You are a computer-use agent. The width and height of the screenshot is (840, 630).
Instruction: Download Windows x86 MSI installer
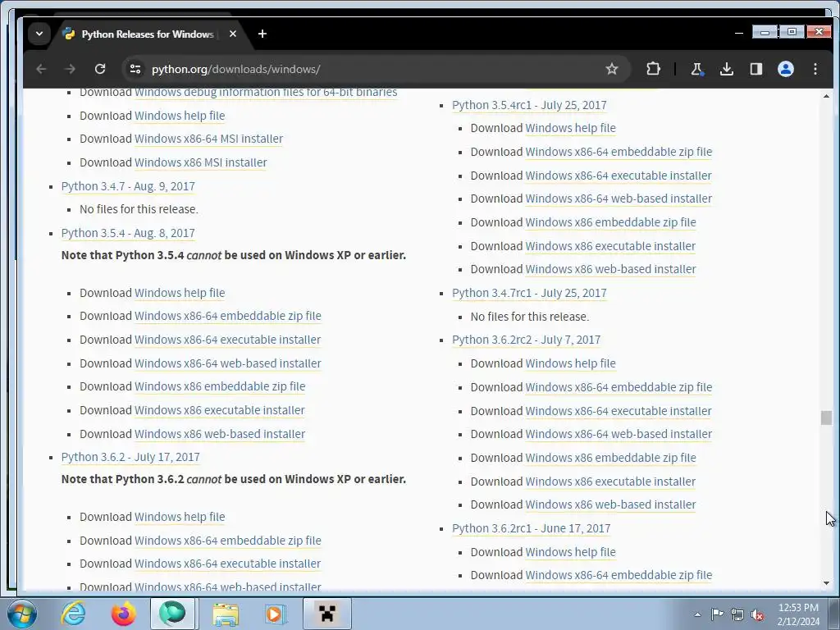pos(200,162)
